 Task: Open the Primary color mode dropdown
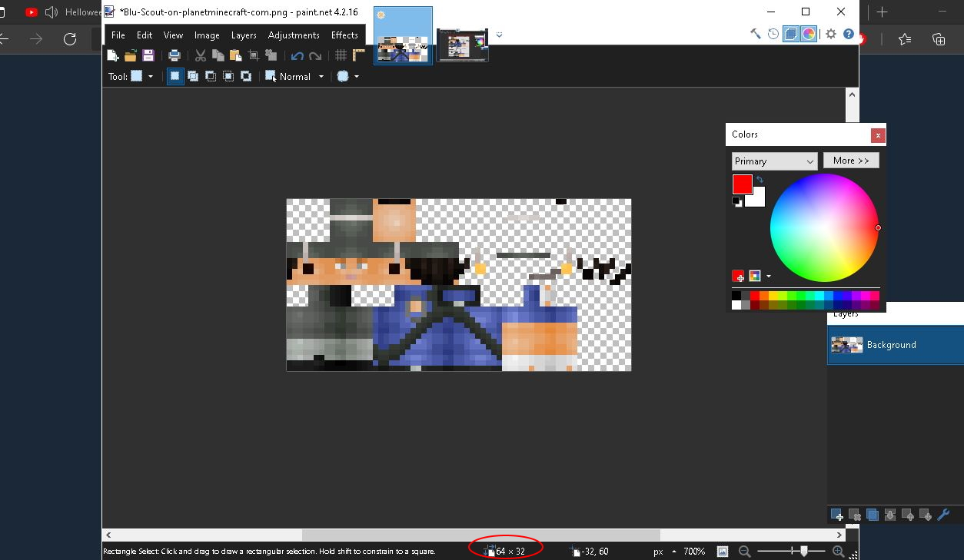point(773,161)
